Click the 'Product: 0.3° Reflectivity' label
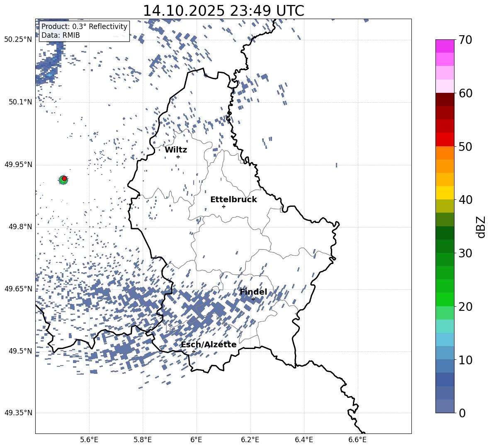The image size is (491, 448). (x=85, y=26)
